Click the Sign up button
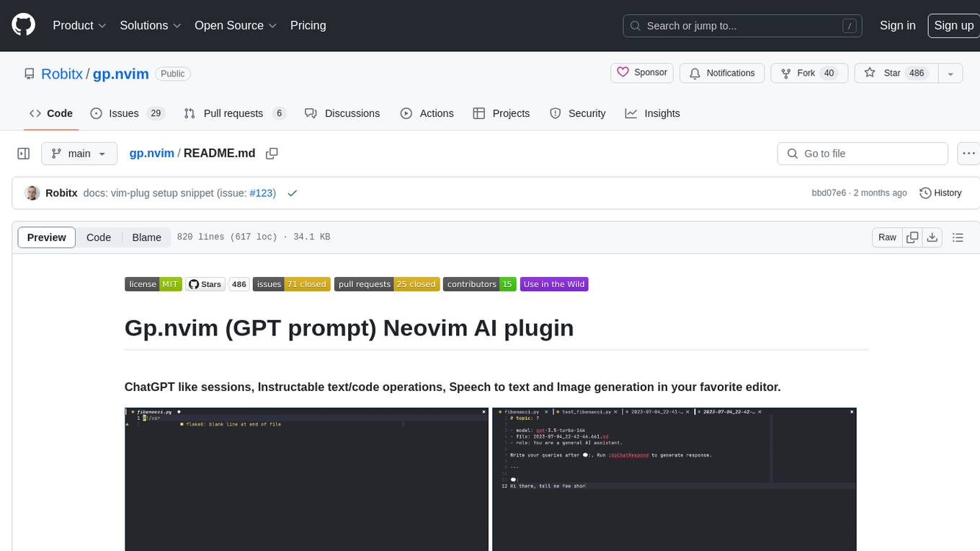Viewport: 980px width, 551px height. [953, 25]
